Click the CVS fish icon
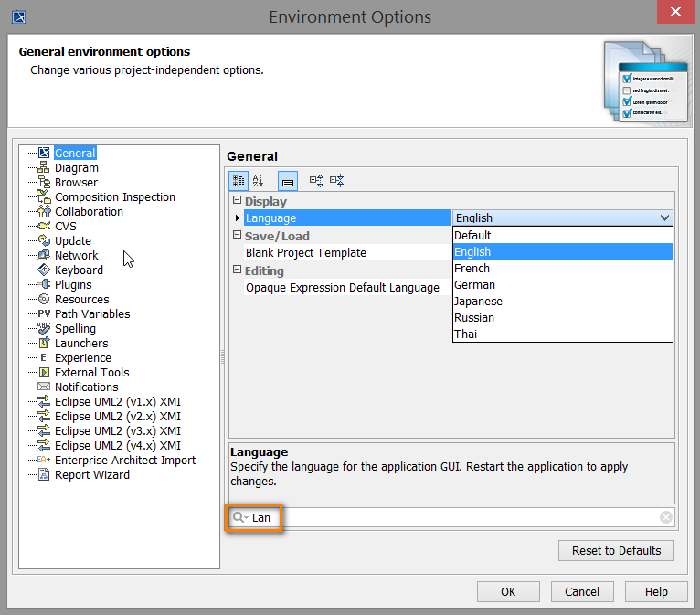Viewport: 700px width, 615px height. 44,227
